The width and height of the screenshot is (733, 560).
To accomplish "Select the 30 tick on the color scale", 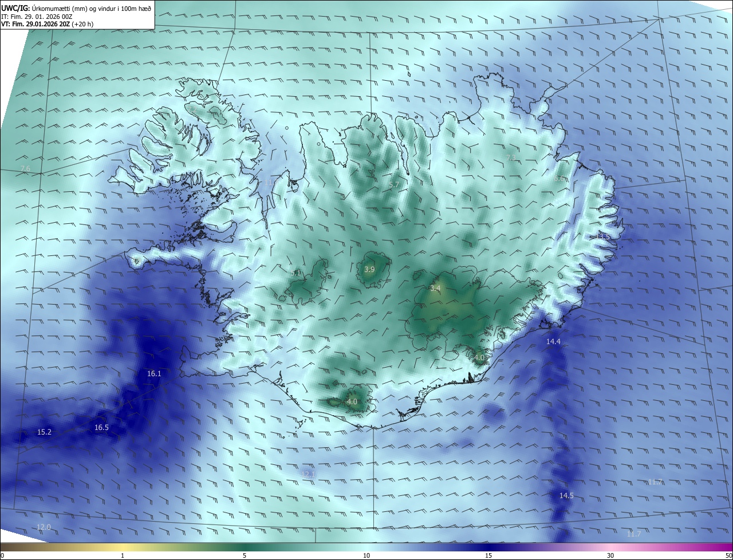I will [610, 555].
